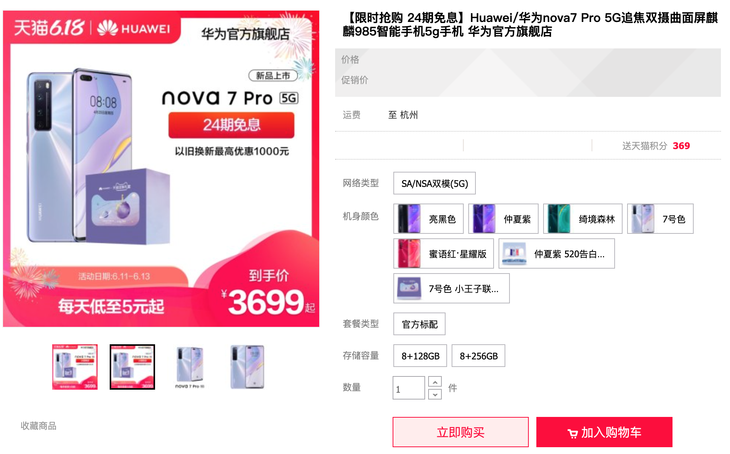View the third thumbnail with nova 7 Pro text
The width and height of the screenshot is (730, 454).
click(x=190, y=367)
